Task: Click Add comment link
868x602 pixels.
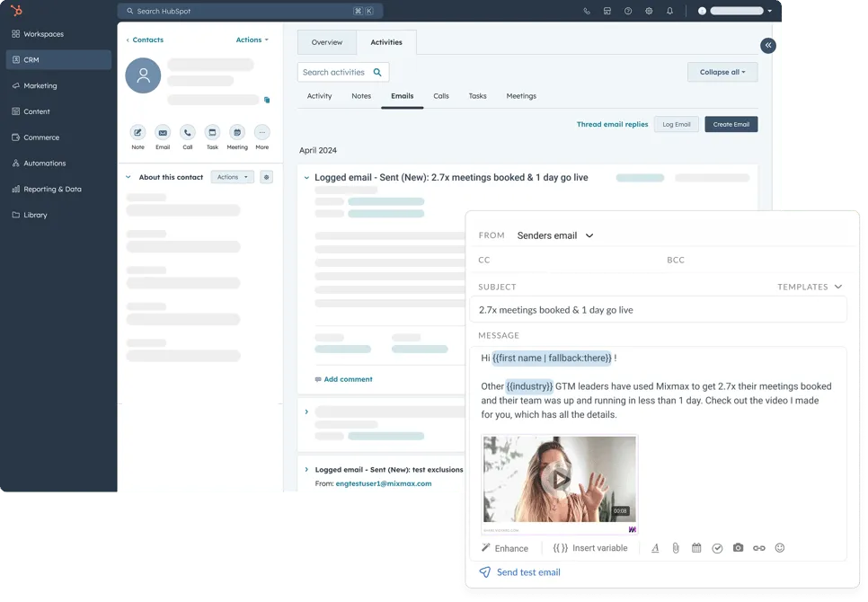Action: click(344, 379)
